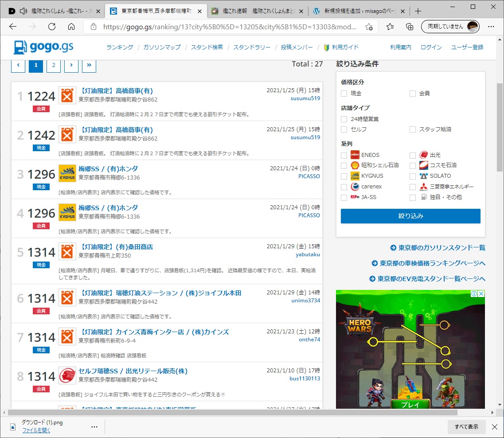Screen dimensions: 504x438
Task: Open the スタンド検索 nav menu
Action: pos(207,47)
